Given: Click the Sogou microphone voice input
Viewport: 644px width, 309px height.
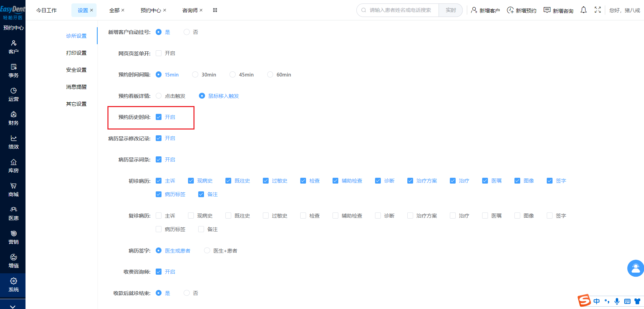Looking at the screenshot, I should point(617,301).
